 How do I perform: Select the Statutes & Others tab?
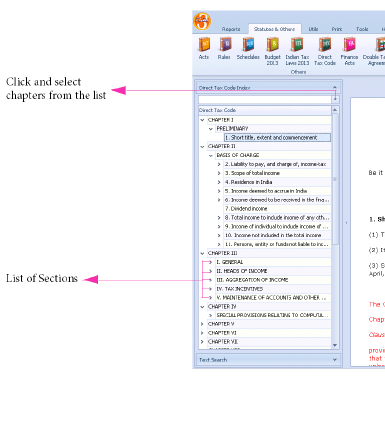pos(274,29)
